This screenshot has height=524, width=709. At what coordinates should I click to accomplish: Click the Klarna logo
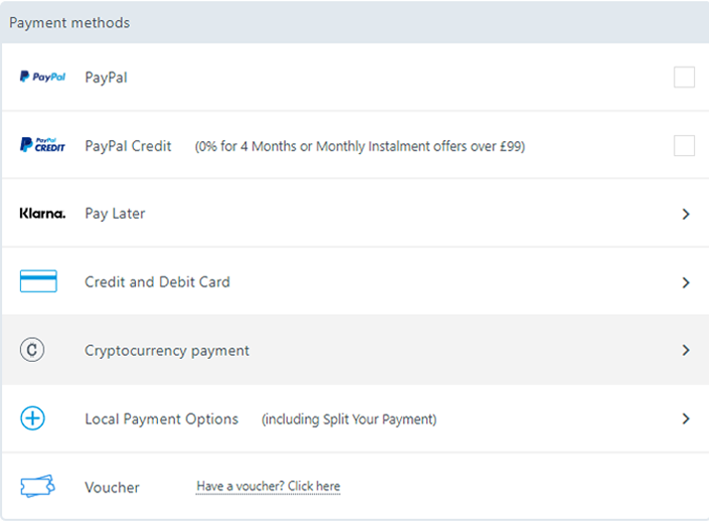tap(43, 213)
